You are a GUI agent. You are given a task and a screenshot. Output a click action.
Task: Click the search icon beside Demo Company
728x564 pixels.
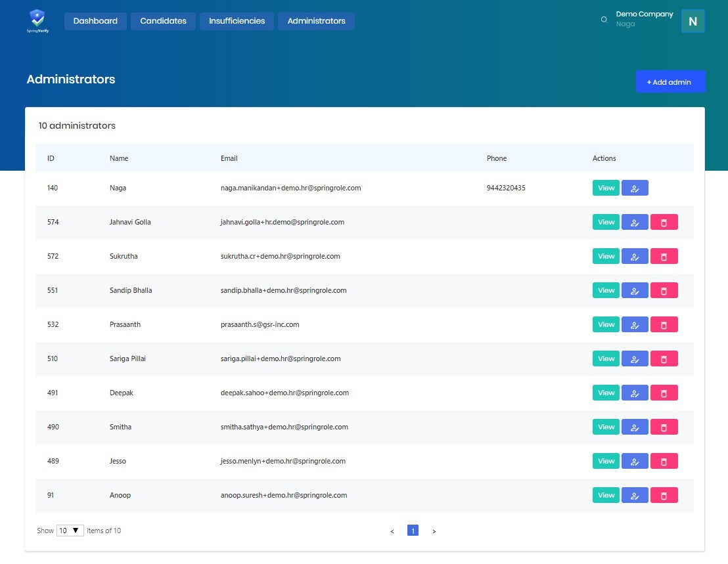coord(604,20)
